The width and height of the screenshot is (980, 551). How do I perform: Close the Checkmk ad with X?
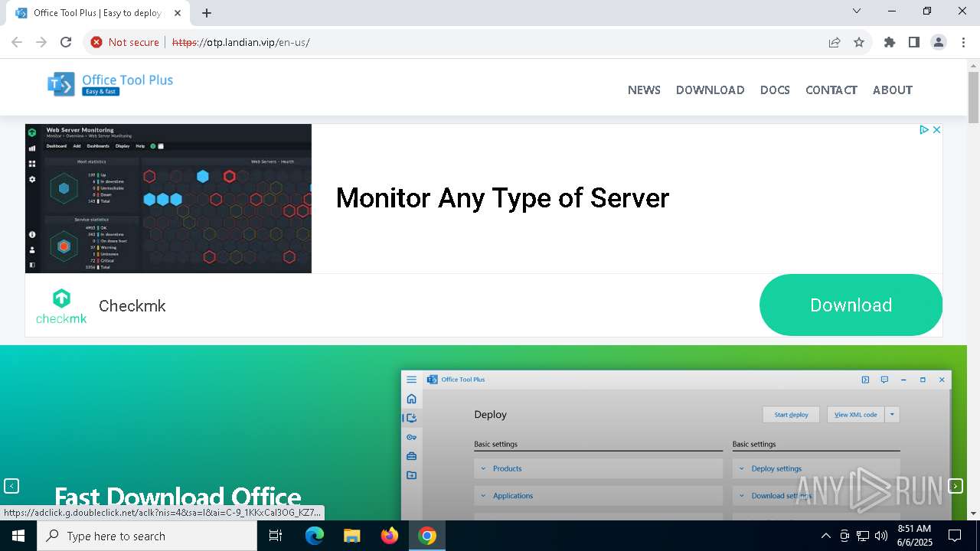(x=936, y=130)
